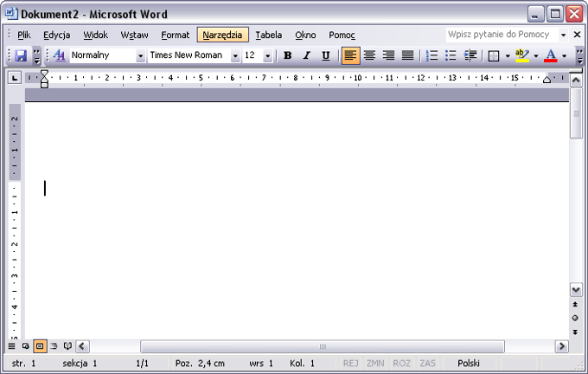Toggle Underline formatting

[326, 55]
